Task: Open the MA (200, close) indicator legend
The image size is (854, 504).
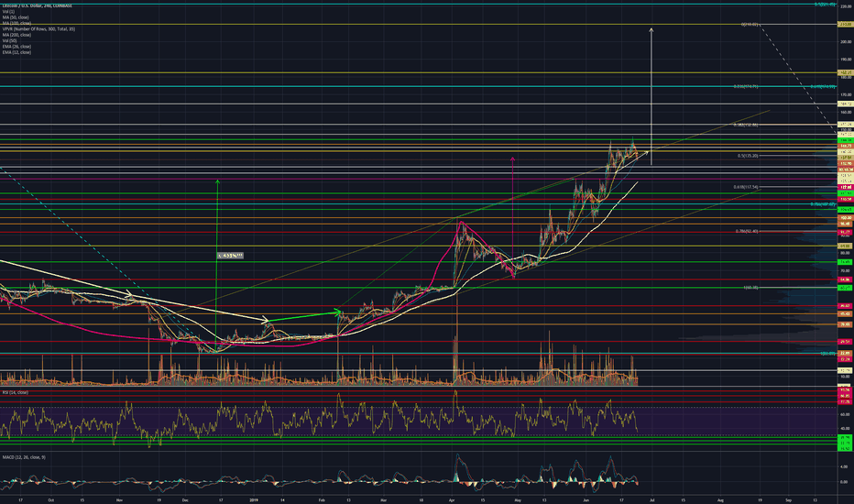Action: click(16, 35)
